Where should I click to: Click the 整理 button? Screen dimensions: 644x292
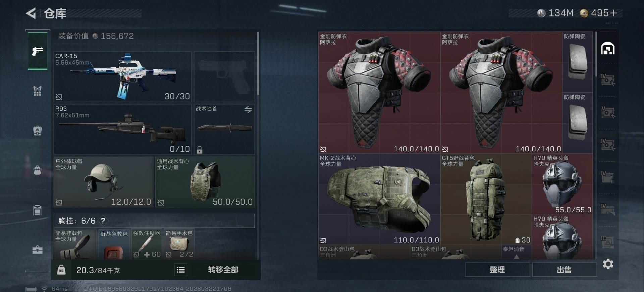[497, 270]
